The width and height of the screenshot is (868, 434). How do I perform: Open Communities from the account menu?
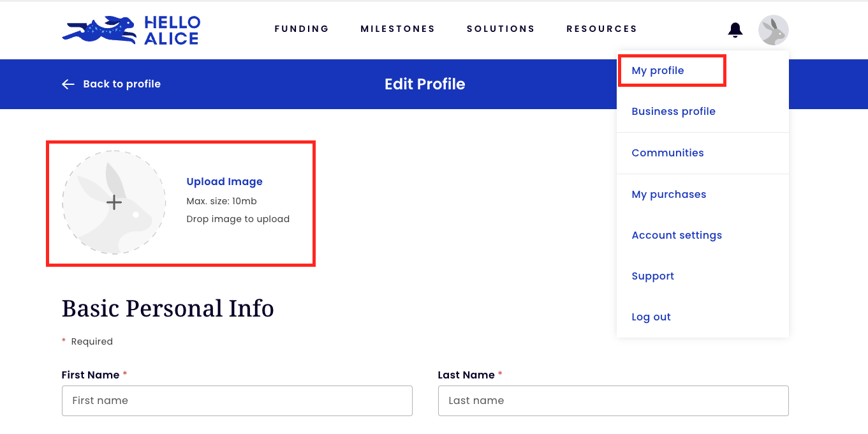tap(668, 153)
